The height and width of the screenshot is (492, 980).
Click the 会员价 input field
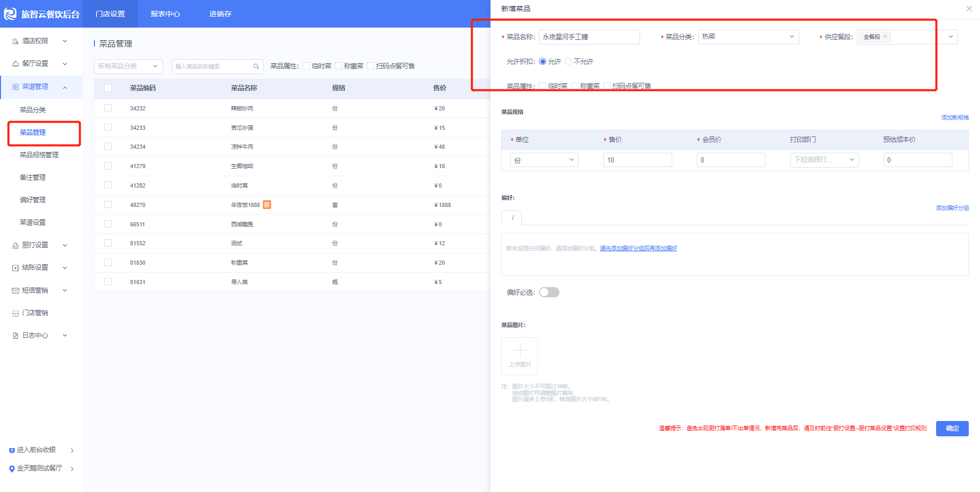pyautogui.click(x=731, y=160)
